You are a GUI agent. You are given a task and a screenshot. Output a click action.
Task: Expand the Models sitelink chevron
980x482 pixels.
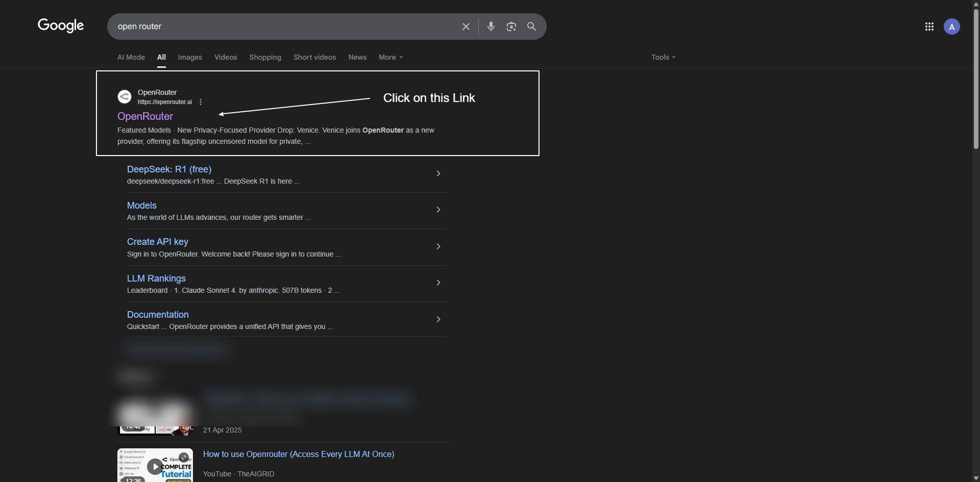438,210
